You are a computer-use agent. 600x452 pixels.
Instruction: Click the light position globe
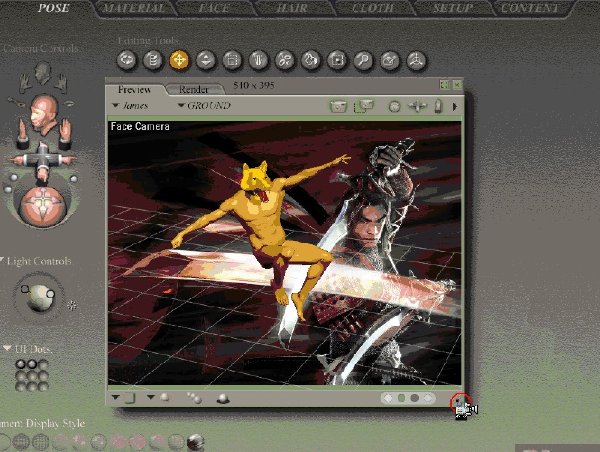point(39,298)
